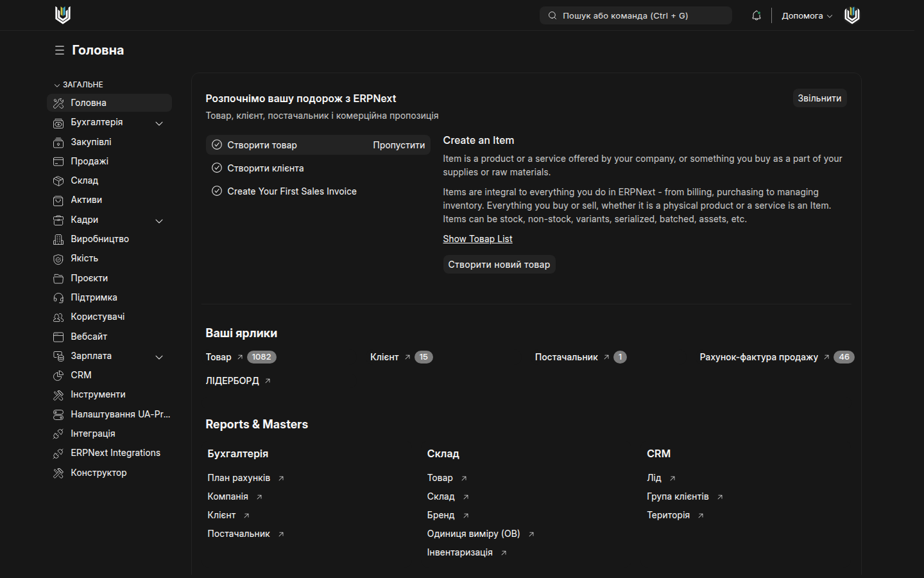Click the app logo in top-left corner
Image resolution: width=924 pixels, height=578 pixels.
[63, 15]
